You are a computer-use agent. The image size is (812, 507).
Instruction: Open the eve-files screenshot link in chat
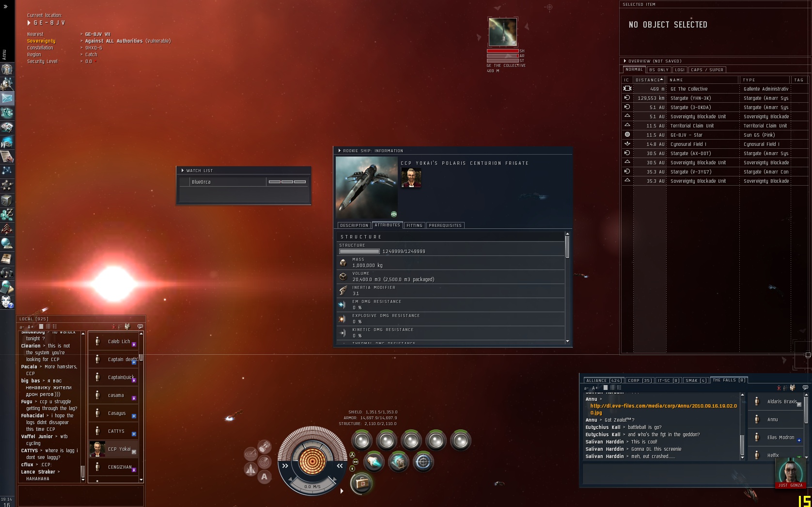[664, 409]
